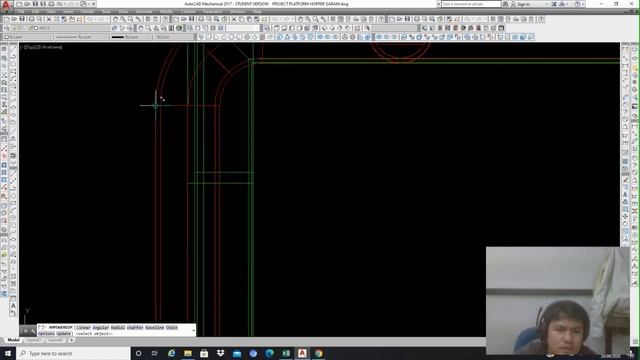Click New drawing in the Standard toolbar

[7, 19]
